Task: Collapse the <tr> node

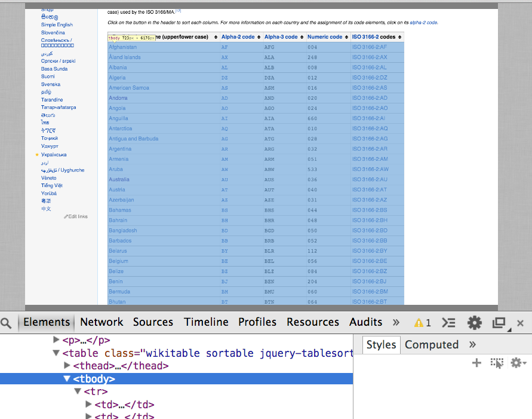Action: pos(78,391)
